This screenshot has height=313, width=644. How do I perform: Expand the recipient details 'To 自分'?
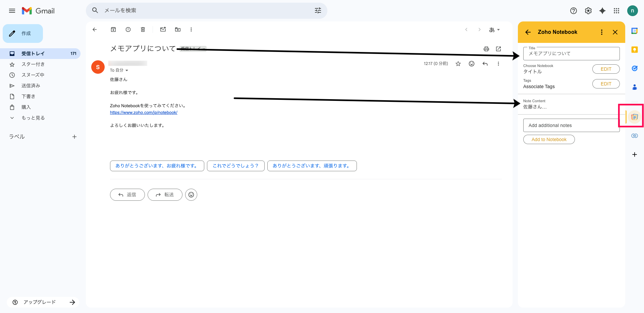coord(126,70)
